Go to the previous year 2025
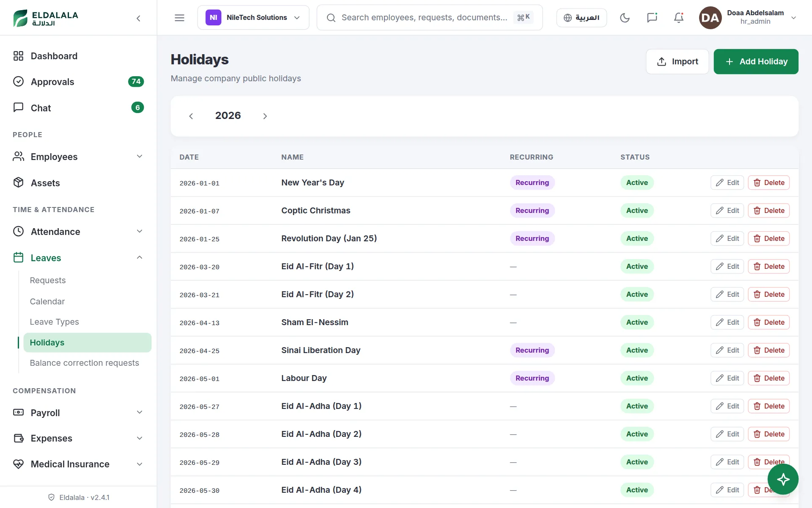Screen dimensions: 812x508 [x=191, y=116]
